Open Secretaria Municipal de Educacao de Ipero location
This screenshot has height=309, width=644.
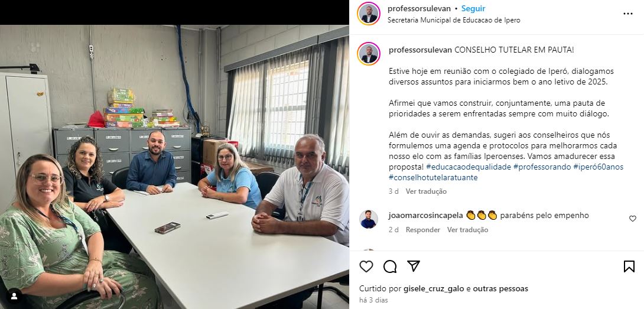[454, 20]
